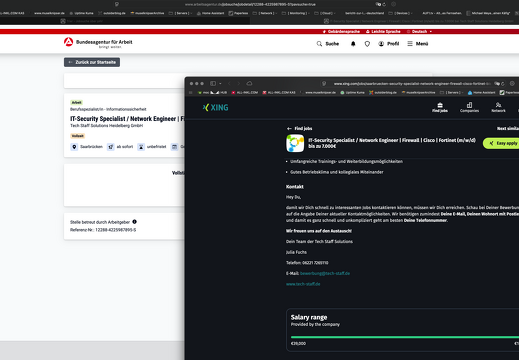Image resolution: width=519 pixels, height=360 pixels.
Task: Switch to the IT-Security Specialist tab in back window
Action: pos(385,21)
